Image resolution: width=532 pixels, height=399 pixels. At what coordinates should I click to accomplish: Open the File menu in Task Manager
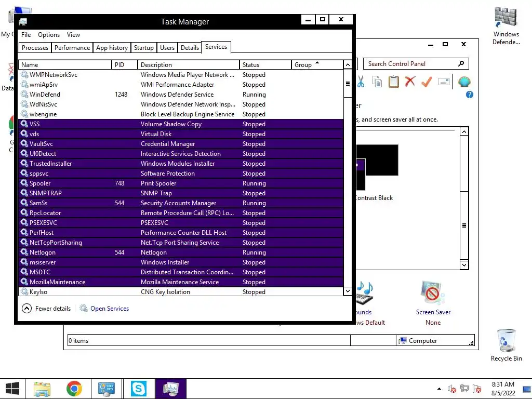pyautogui.click(x=26, y=35)
